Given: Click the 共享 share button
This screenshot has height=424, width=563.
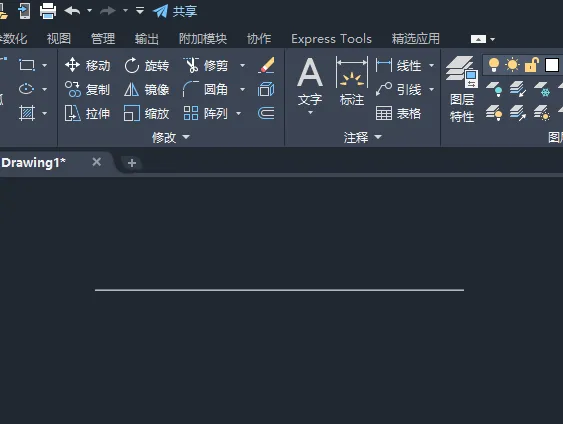Looking at the screenshot, I should tap(175, 11).
